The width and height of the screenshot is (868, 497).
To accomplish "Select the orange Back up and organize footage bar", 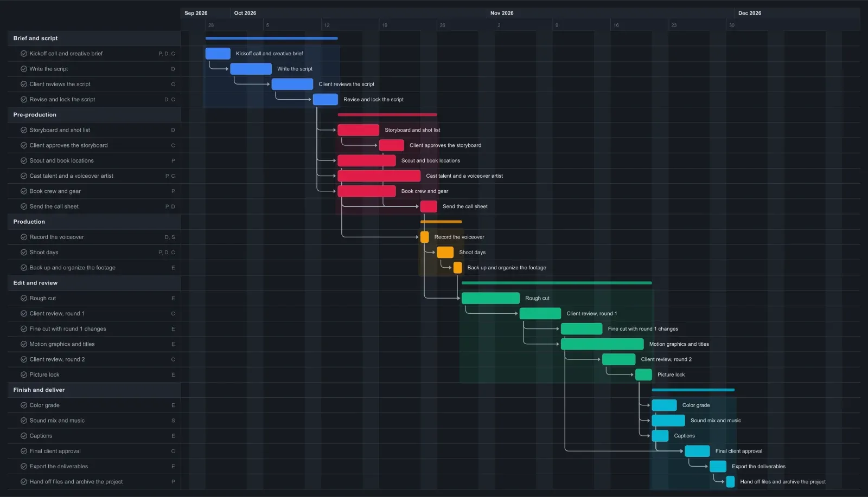I will 458,268.
